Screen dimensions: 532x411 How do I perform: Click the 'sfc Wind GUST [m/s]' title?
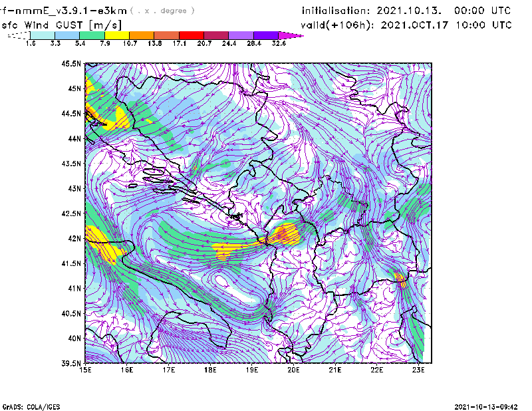[x=62, y=25]
